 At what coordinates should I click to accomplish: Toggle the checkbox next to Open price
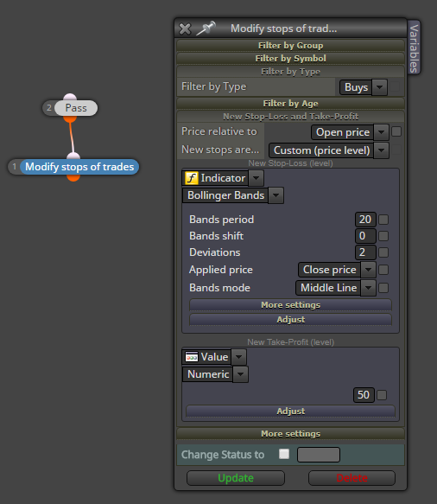pyautogui.click(x=396, y=131)
